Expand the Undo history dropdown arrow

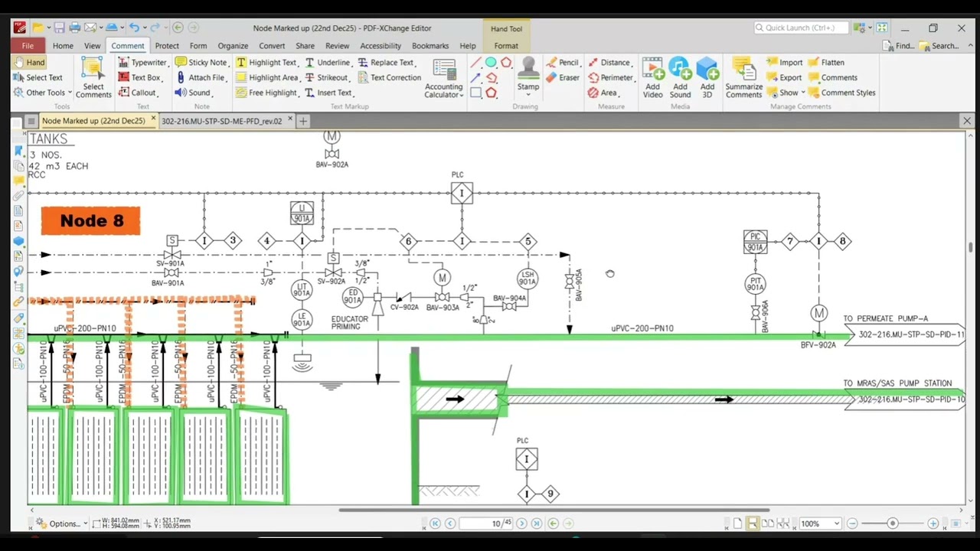(x=145, y=28)
